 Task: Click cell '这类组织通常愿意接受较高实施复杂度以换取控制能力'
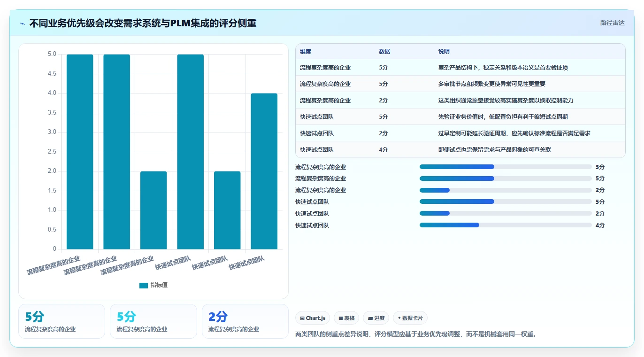coord(506,101)
